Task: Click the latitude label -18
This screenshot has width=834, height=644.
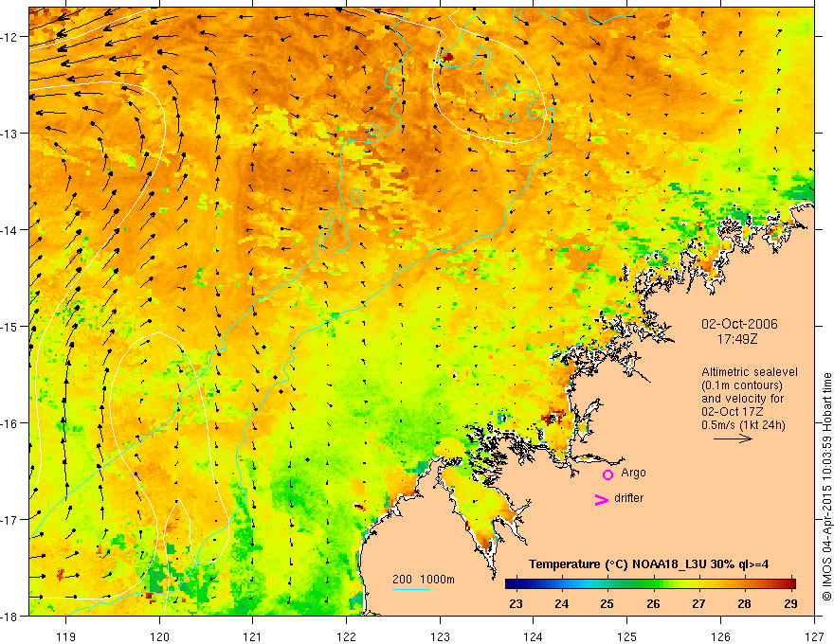Action: click(x=10, y=616)
